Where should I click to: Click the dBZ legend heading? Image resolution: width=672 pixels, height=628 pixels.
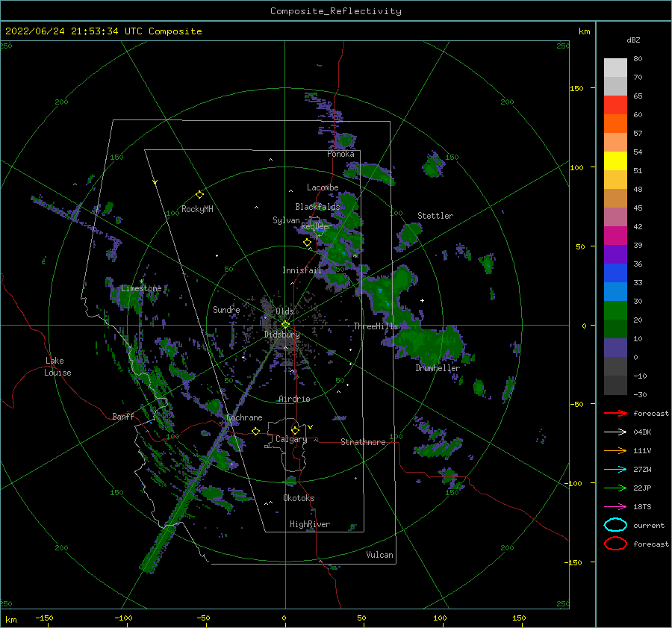click(633, 40)
